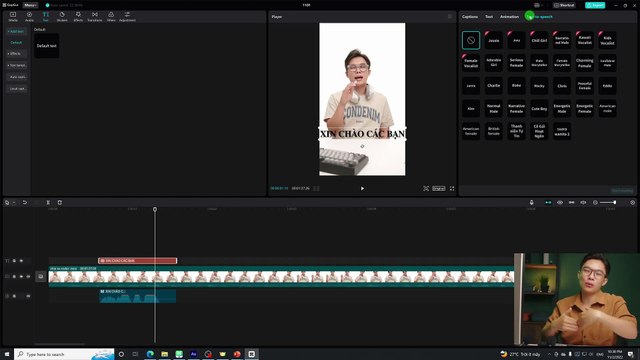Click the Original ratio button in player
This screenshot has width=640, height=360.
pyautogui.click(x=439, y=188)
